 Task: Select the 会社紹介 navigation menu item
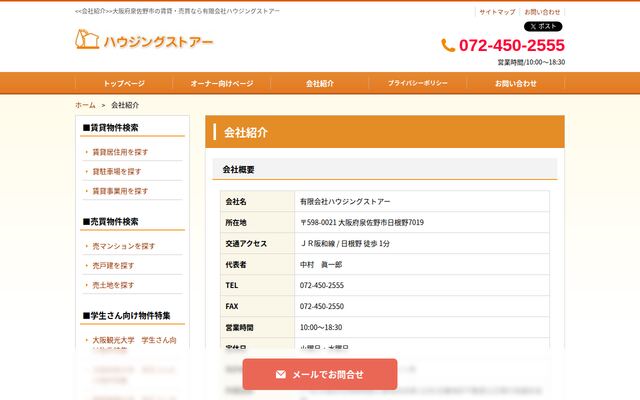(320, 83)
